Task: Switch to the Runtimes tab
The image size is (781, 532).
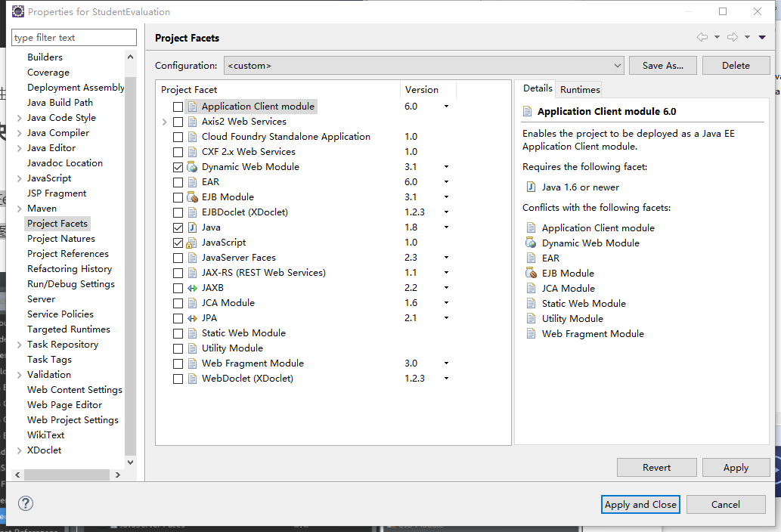Action: tap(580, 89)
